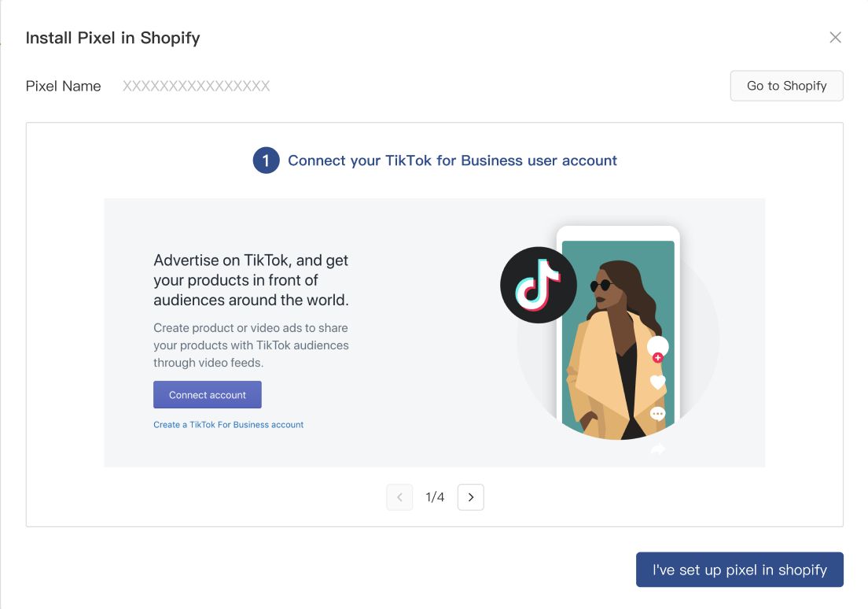Confirm with I've set up pixel in shopify

739,569
